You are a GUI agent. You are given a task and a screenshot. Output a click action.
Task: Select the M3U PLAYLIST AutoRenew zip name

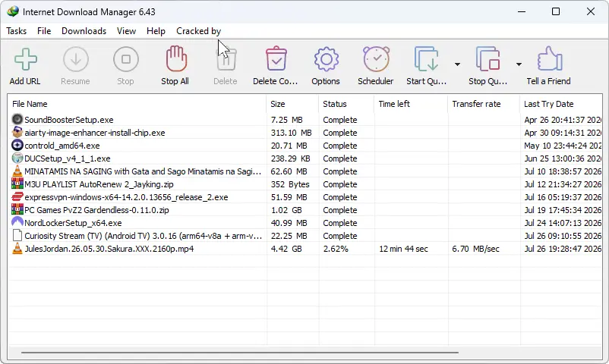(x=99, y=184)
